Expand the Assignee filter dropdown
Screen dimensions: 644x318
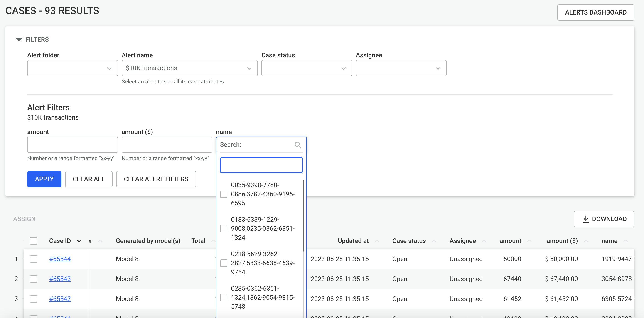(401, 68)
